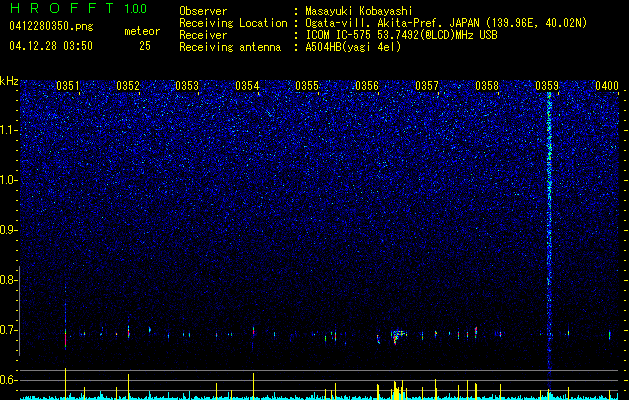The image size is (629, 400).
Task: Click the 0400 time marker
Action: 607,86
